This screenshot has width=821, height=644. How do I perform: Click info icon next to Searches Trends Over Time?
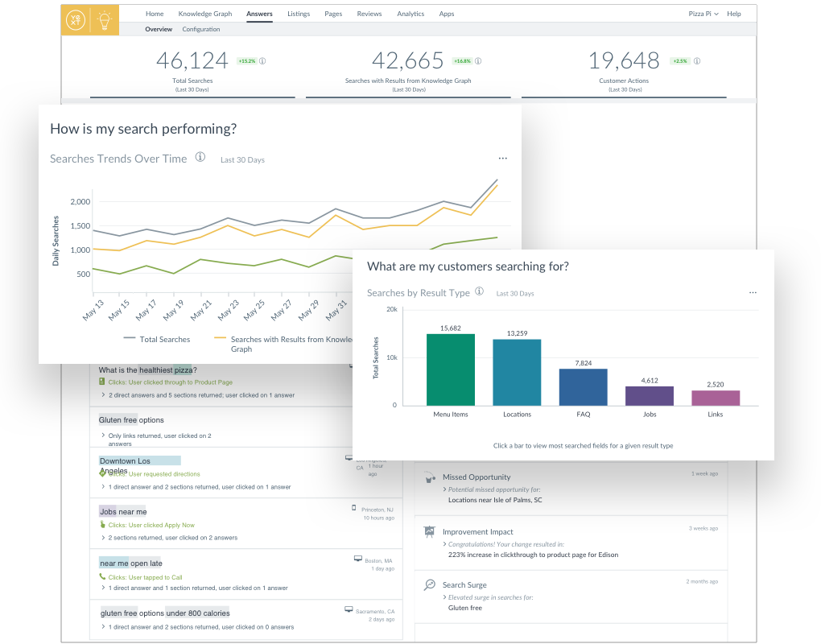pos(200,158)
